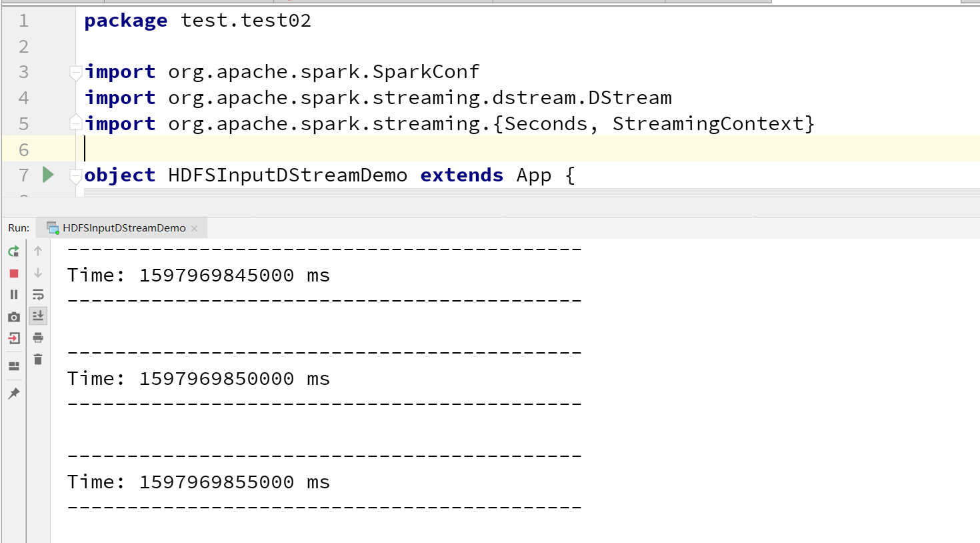Collapse the import block at line 3

tap(75, 72)
